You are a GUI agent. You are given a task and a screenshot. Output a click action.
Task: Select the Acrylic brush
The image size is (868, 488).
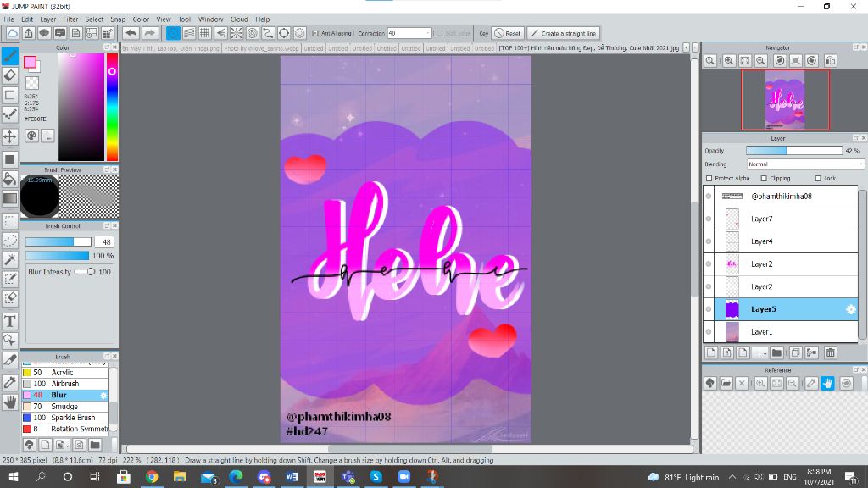tap(65, 373)
